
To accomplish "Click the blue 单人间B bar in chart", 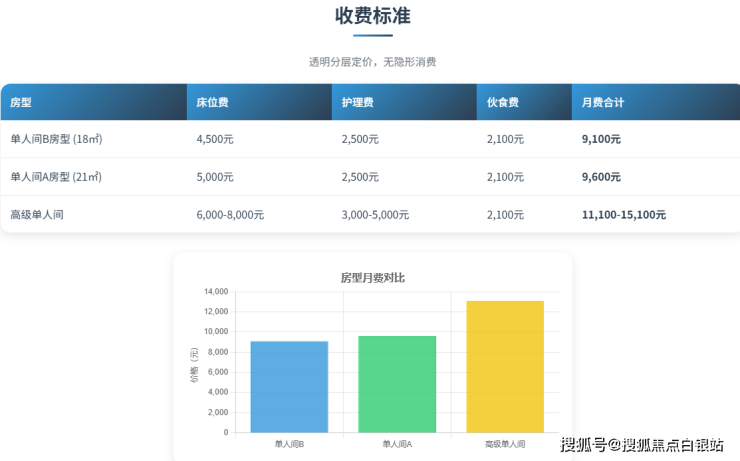I will (x=289, y=387).
